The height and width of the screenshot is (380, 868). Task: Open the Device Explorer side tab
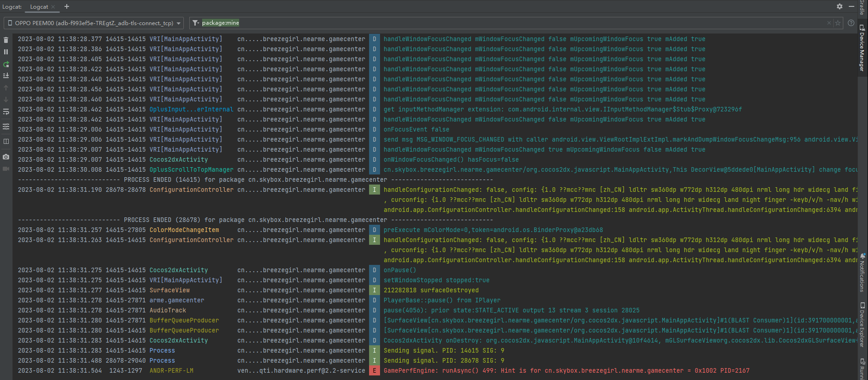pos(862,325)
